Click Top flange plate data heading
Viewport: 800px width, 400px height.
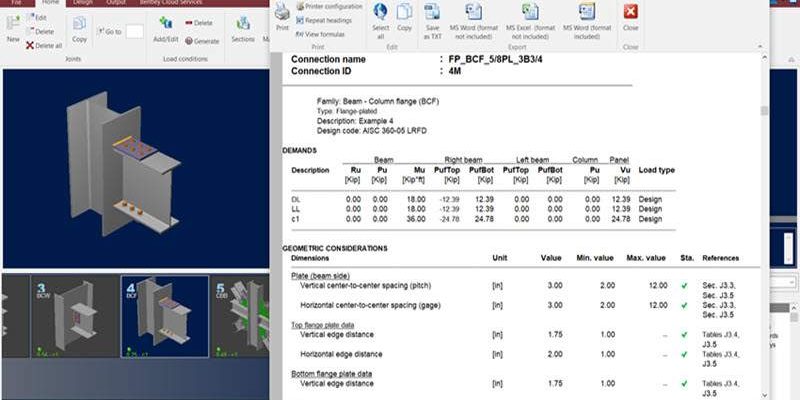coord(322,325)
